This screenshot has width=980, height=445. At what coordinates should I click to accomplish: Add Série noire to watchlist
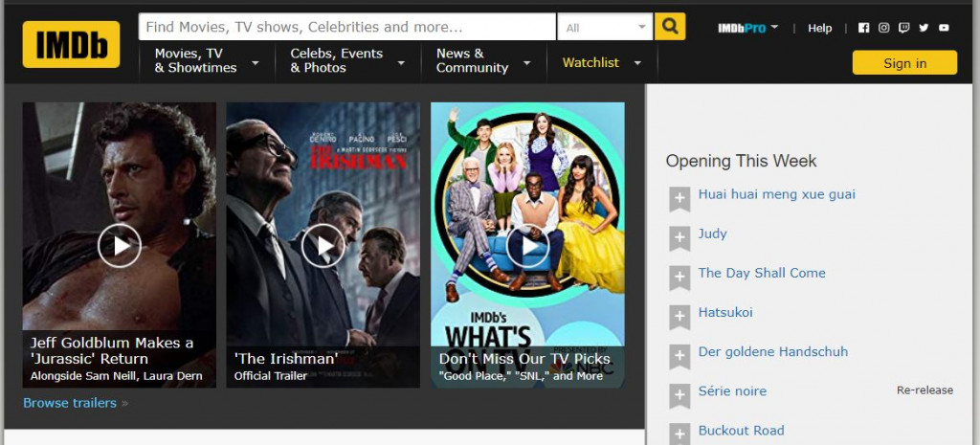pos(679,396)
